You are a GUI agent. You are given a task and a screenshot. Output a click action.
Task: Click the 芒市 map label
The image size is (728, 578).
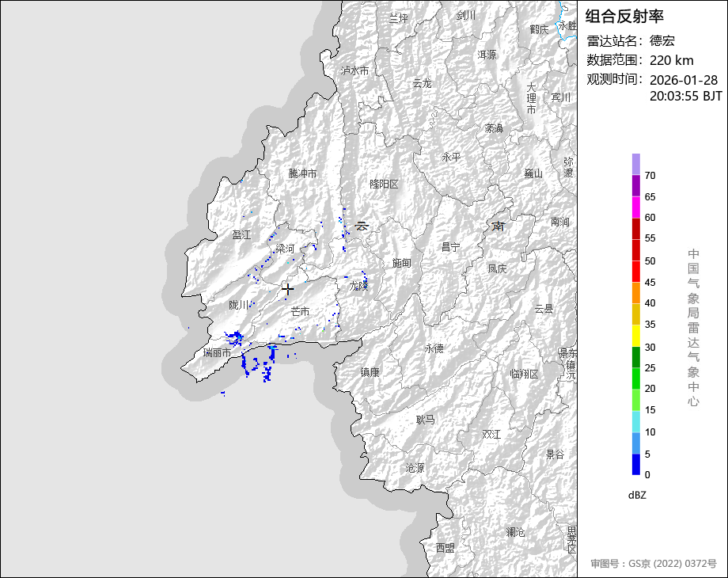[x=300, y=312]
